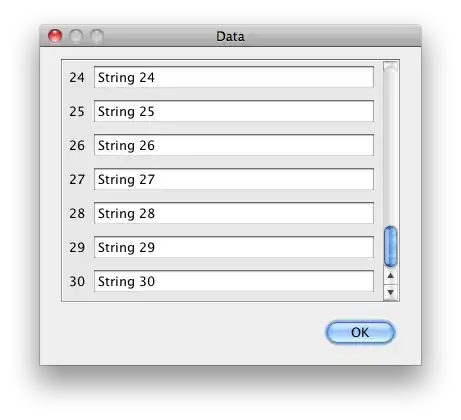
Task: Click the empty scrollbar track above thumb
Action: click(x=390, y=144)
